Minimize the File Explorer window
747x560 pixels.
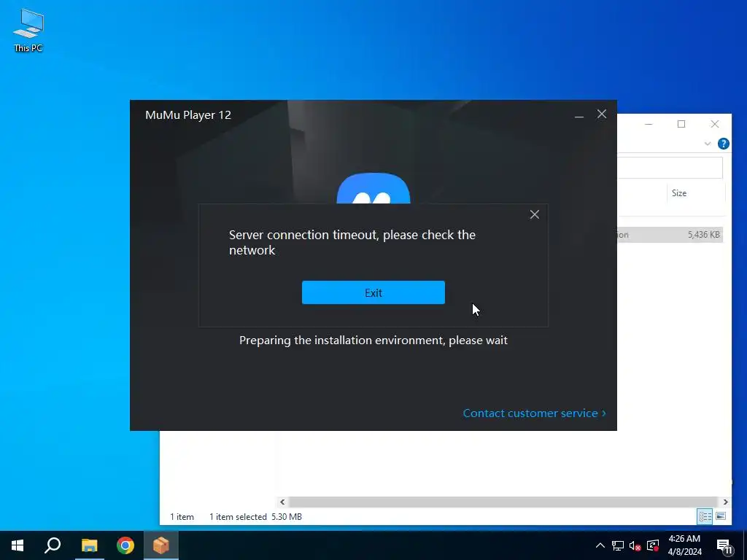pyautogui.click(x=649, y=124)
